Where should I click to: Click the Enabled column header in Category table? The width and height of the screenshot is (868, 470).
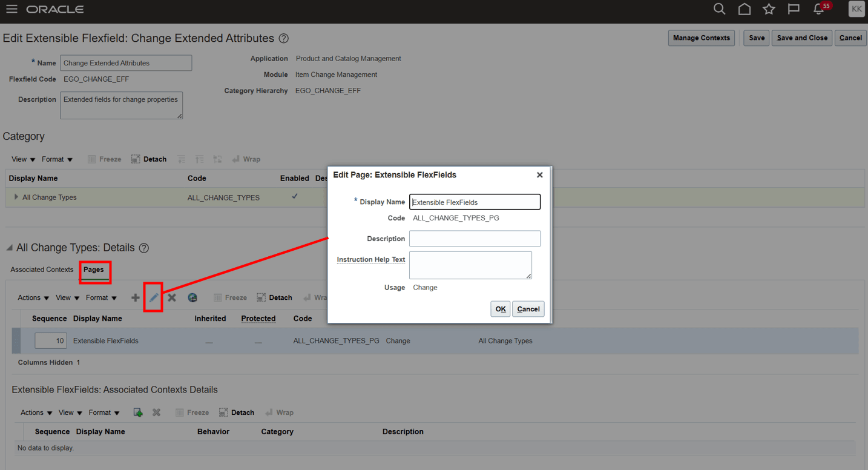point(295,179)
